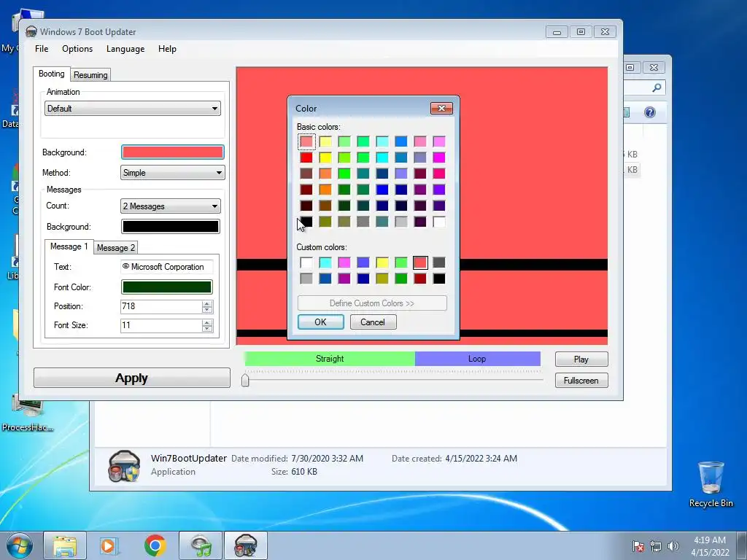The height and width of the screenshot is (560, 747).
Task: Open the File menu
Action: tap(42, 49)
